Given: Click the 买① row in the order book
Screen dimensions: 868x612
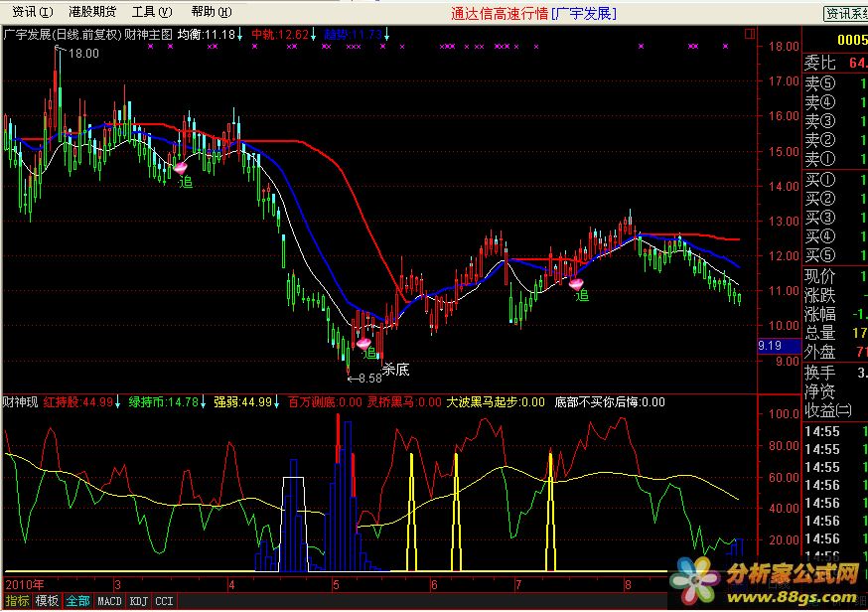Looking at the screenshot, I should 835,180.
